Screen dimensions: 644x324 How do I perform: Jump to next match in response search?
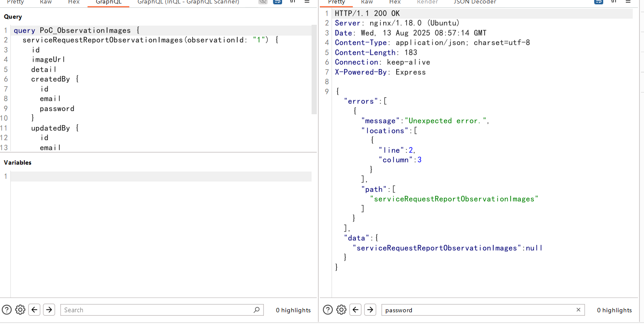(370, 310)
